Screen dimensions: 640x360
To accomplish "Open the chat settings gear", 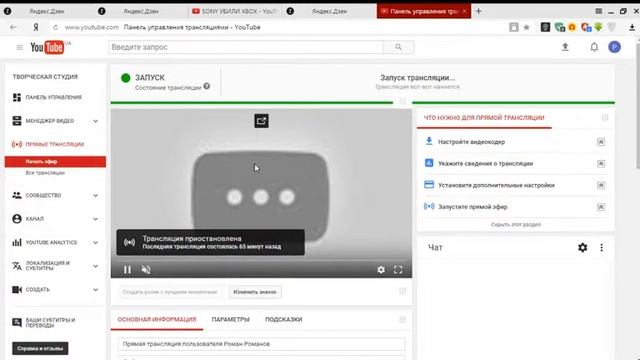I will (x=582, y=247).
